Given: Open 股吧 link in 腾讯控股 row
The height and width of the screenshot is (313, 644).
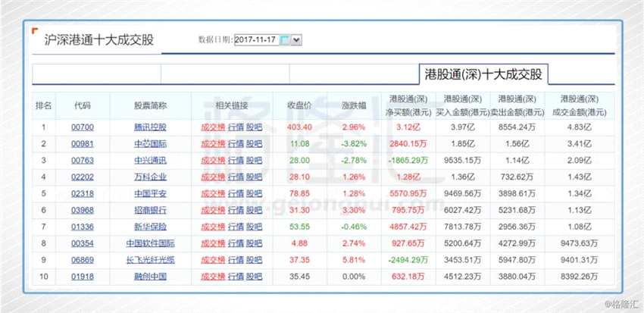Looking at the screenshot, I should pyautogui.click(x=254, y=127).
